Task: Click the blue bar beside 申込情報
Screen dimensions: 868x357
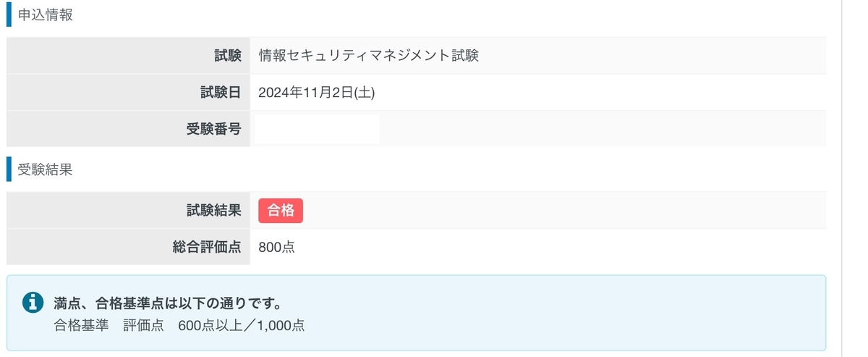Action: [x=9, y=15]
